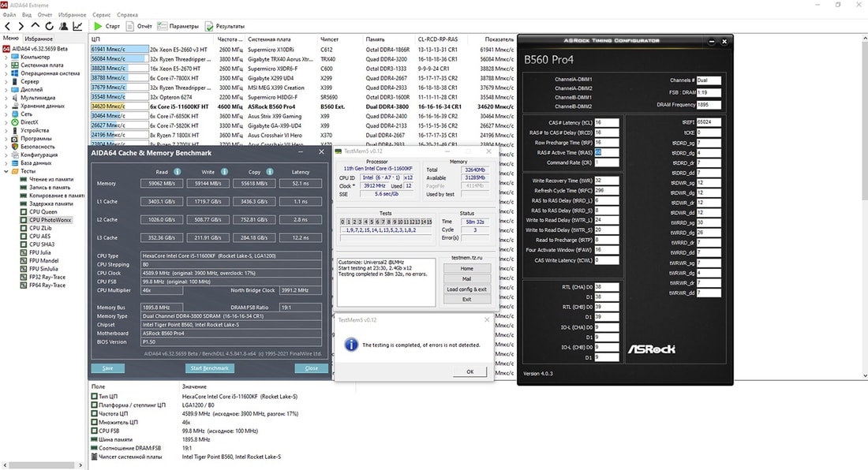Open the Сервис menu
Screen dimensions: 868x470
tap(101, 14)
